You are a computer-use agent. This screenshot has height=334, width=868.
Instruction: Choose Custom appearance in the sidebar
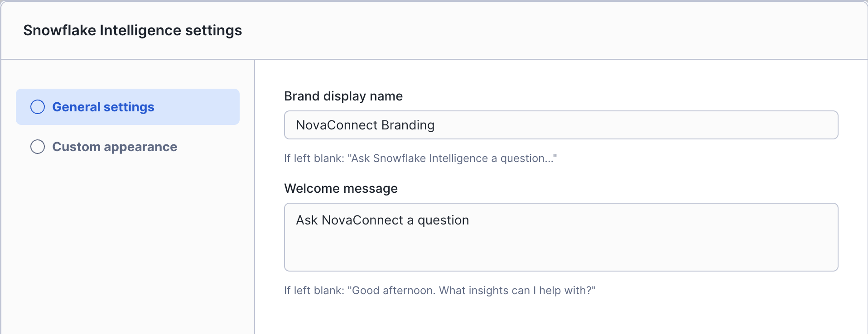tap(115, 147)
